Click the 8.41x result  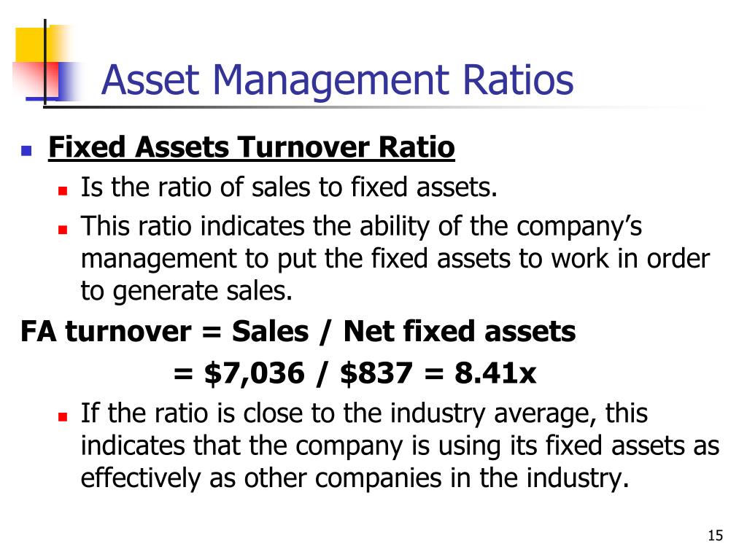495,373
